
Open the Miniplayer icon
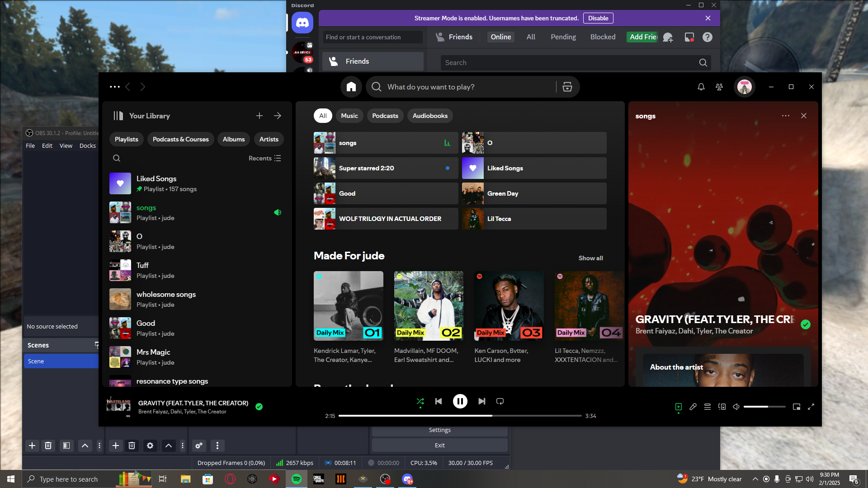pyautogui.click(x=797, y=407)
